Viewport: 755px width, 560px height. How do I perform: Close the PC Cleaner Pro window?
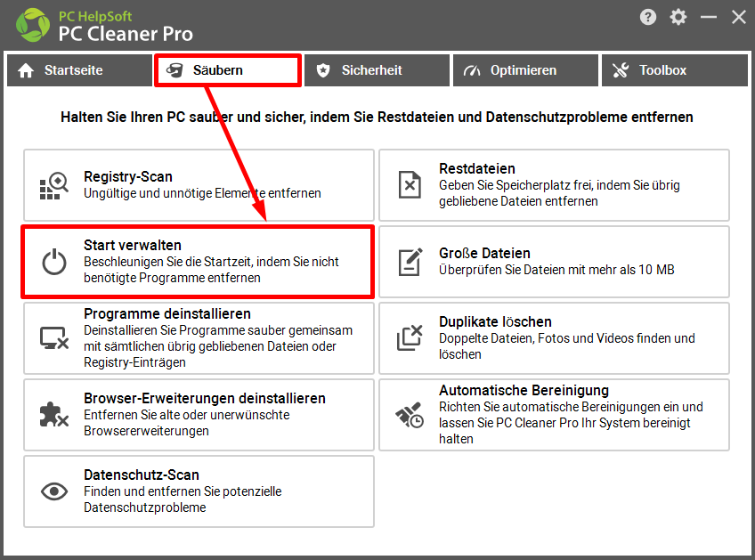click(739, 17)
